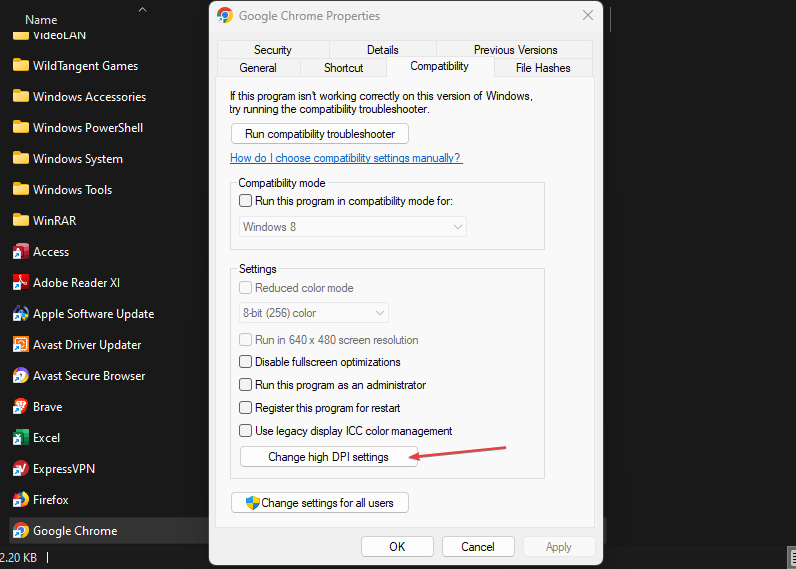Switch to the File Hashes tab
796x569 pixels.
[x=543, y=68]
